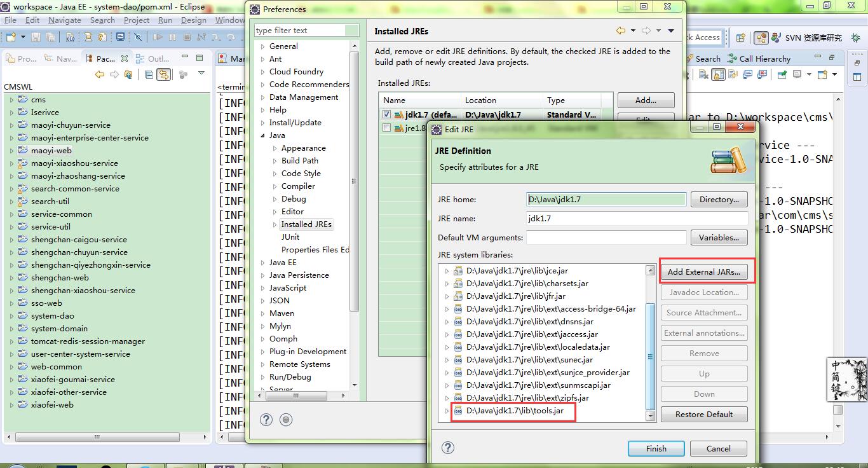Open the Navigate menu
Viewport: 868px width, 468px height.
point(64,20)
